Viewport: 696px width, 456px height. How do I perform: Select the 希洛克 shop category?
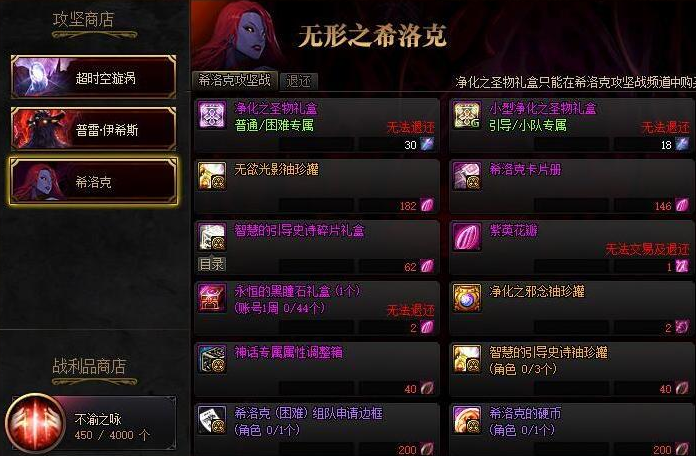[94, 181]
